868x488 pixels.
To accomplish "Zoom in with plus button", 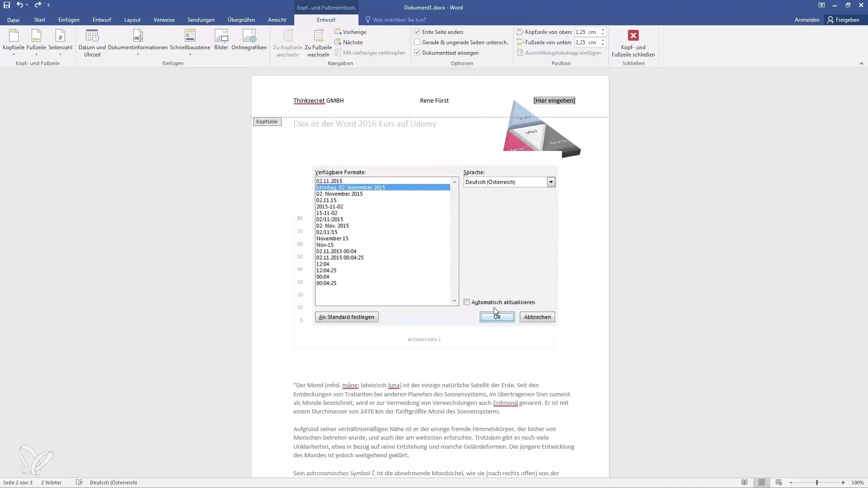I will pos(843,483).
